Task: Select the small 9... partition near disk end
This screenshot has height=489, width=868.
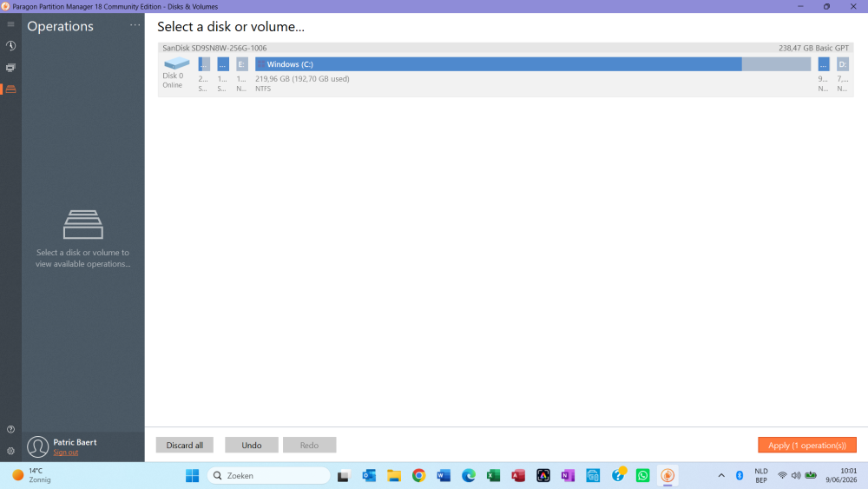Action: pos(824,64)
